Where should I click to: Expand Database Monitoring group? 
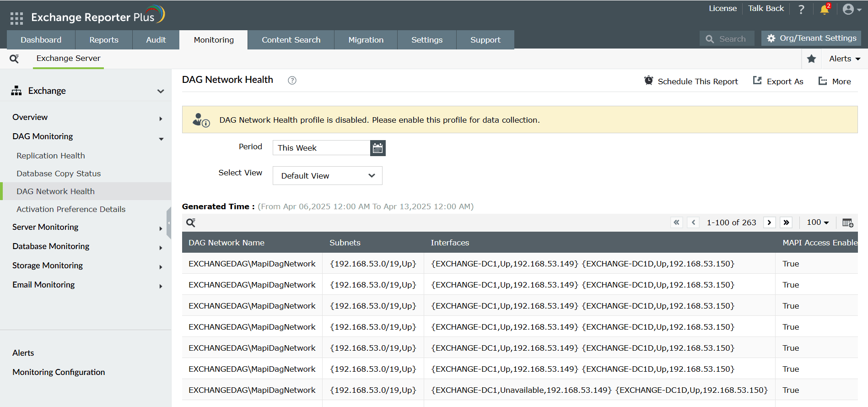(x=161, y=248)
